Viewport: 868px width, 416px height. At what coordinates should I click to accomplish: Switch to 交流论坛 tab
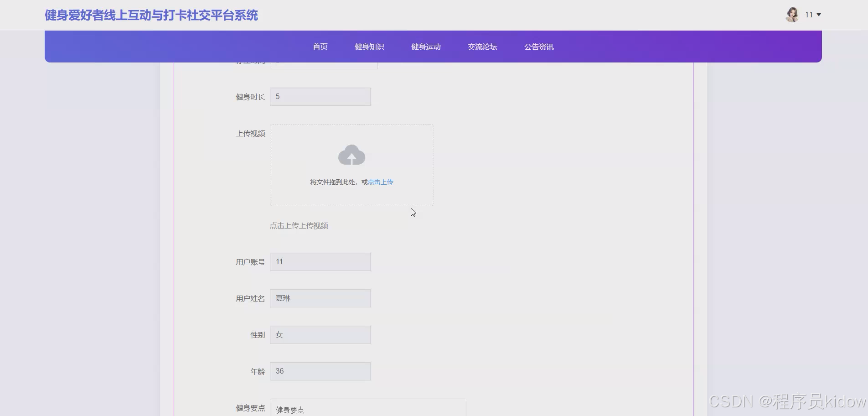[x=482, y=46]
